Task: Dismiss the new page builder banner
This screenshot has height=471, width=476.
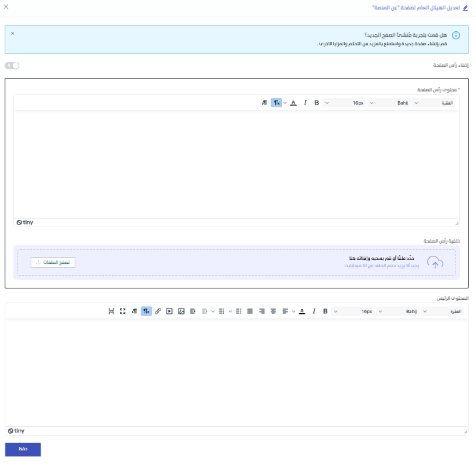Action: [x=13, y=33]
